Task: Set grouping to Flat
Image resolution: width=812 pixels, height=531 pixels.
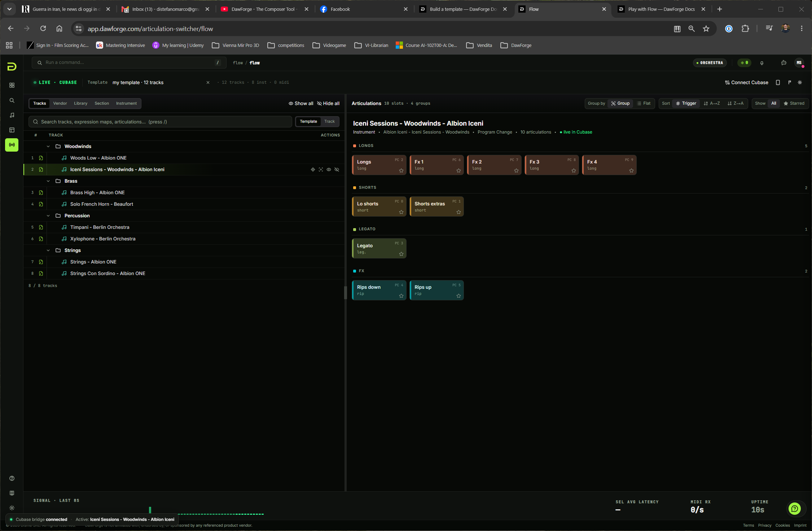Action: [x=644, y=104]
